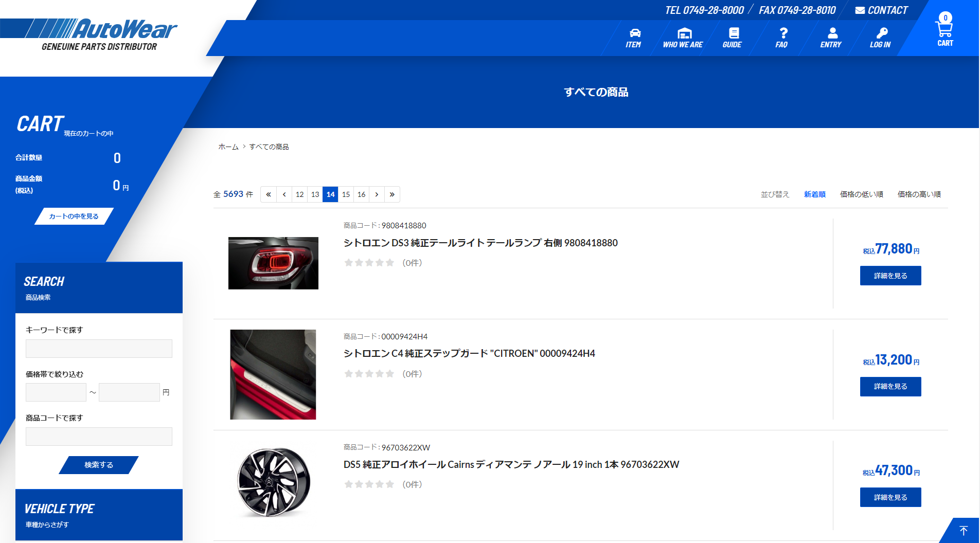Click the minimum price input field
This screenshot has width=980, height=543.
(56, 392)
